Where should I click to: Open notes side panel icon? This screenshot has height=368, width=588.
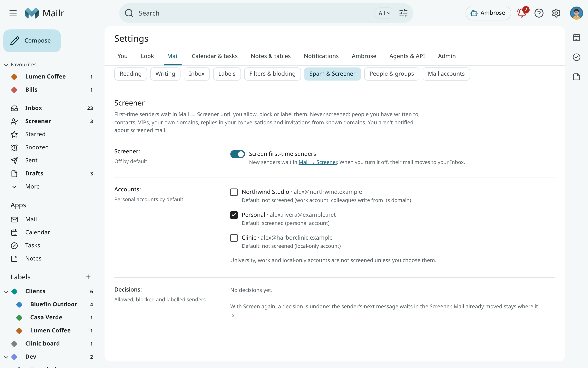coord(576,77)
